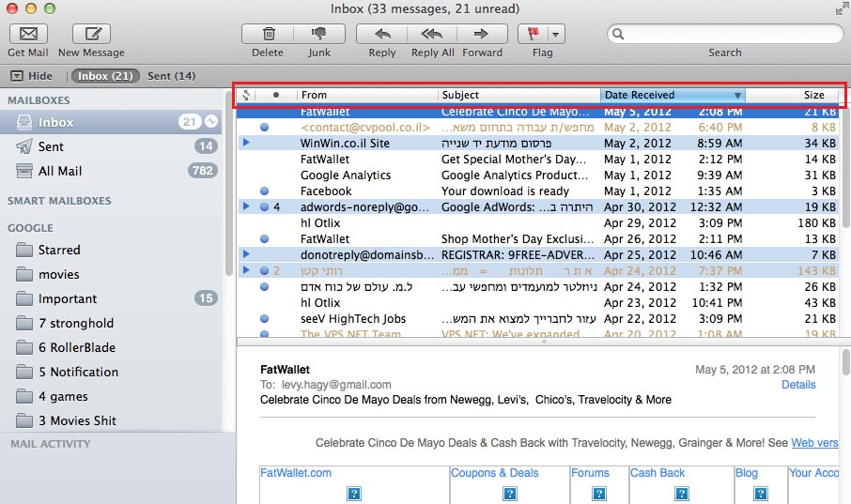
Task: Open the 3 Movies Shit folder
Action: click(x=111, y=420)
